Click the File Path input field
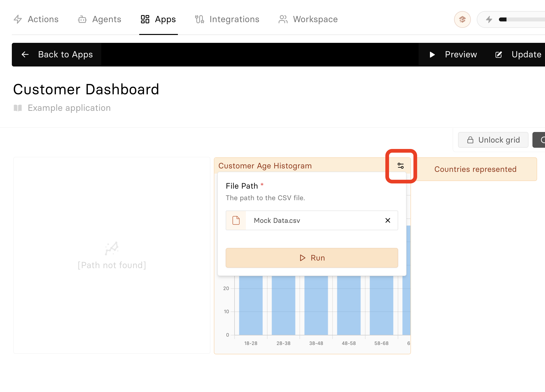 click(312, 220)
